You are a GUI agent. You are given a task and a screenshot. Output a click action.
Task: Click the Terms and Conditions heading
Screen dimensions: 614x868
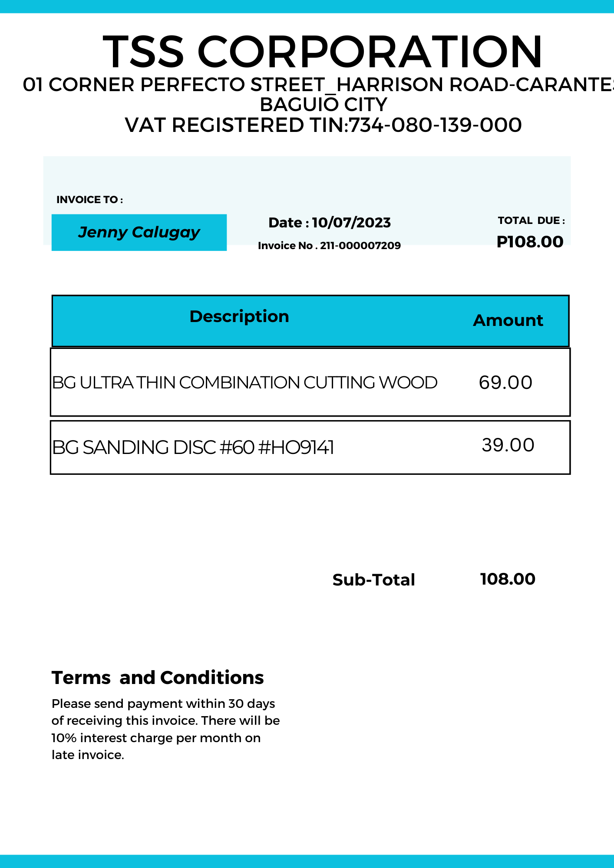(158, 677)
